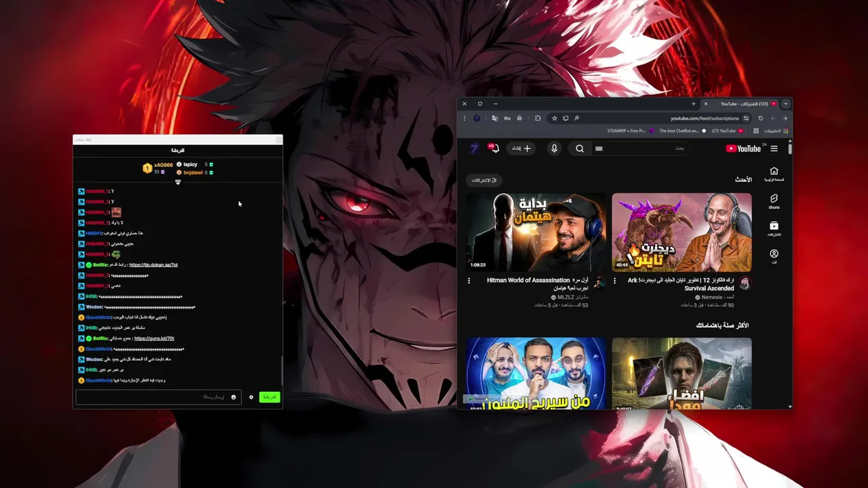Click Chrome forward navigation arrow
Viewport: 868px width, 488px height.
(773, 118)
